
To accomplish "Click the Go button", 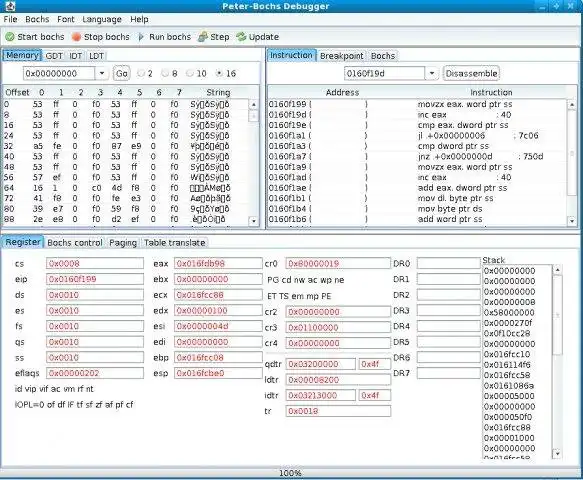I will pos(122,73).
